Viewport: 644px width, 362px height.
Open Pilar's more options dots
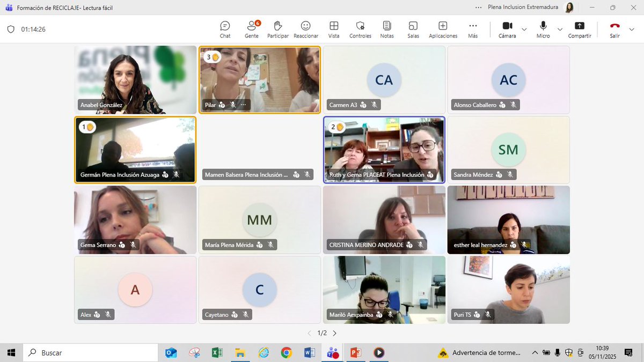click(x=243, y=105)
